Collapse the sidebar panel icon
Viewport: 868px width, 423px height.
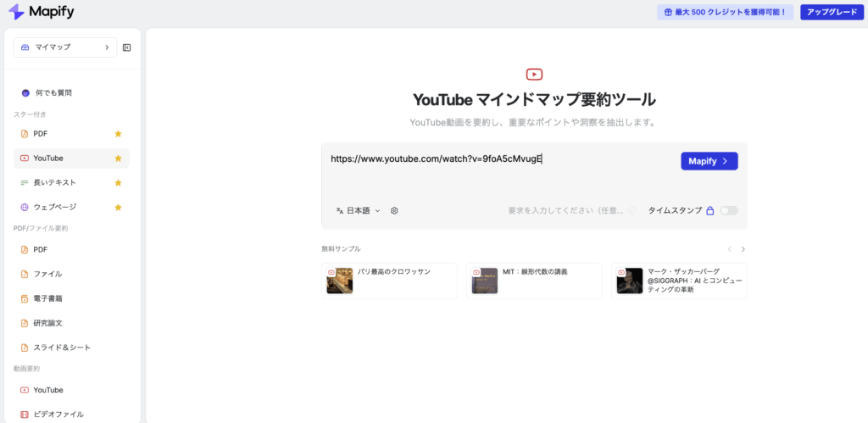(x=126, y=47)
